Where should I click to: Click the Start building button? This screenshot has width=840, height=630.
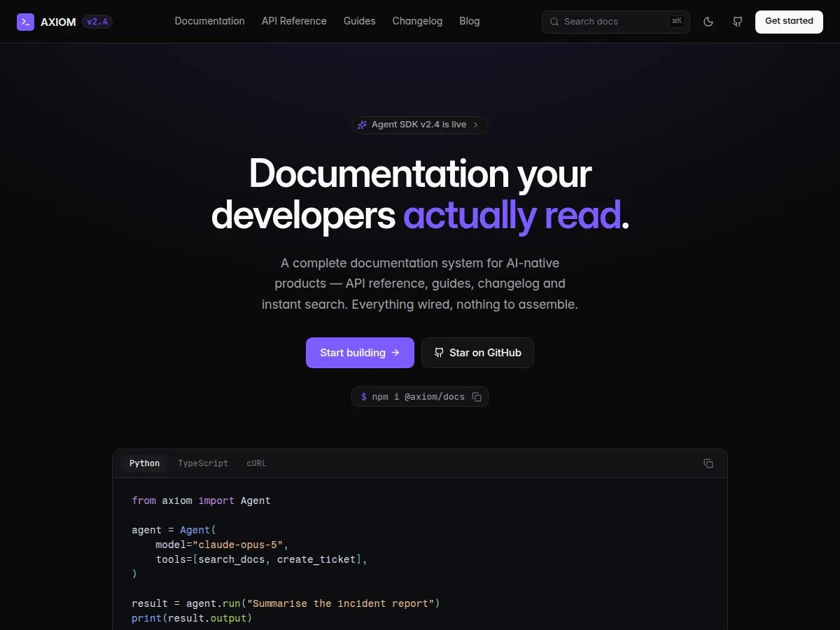(360, 353)
